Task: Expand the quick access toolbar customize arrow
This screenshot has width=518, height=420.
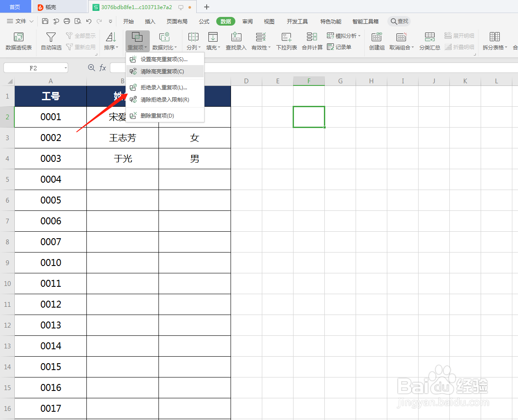Action: [110, 21]
